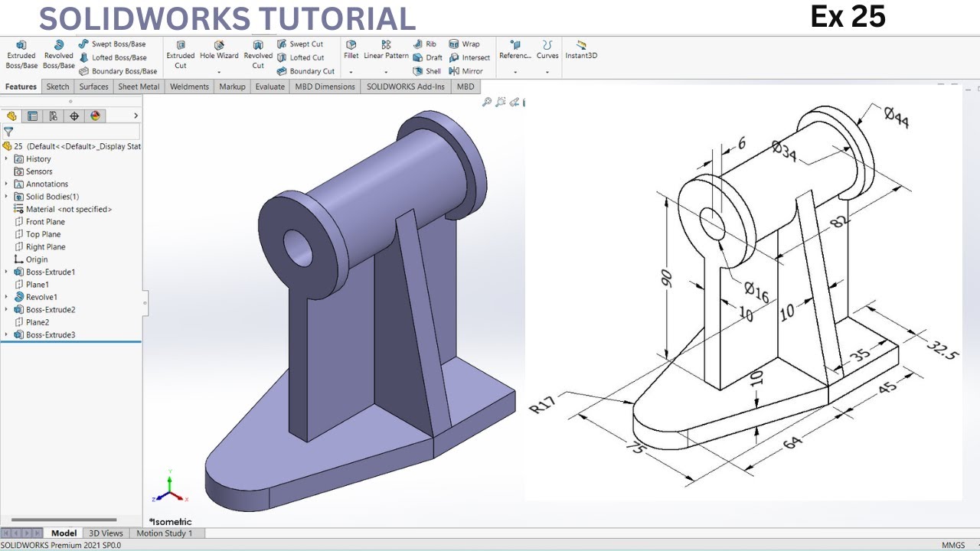
Task: Open Reference Geometry dropdown arrow
Action: 515,72
